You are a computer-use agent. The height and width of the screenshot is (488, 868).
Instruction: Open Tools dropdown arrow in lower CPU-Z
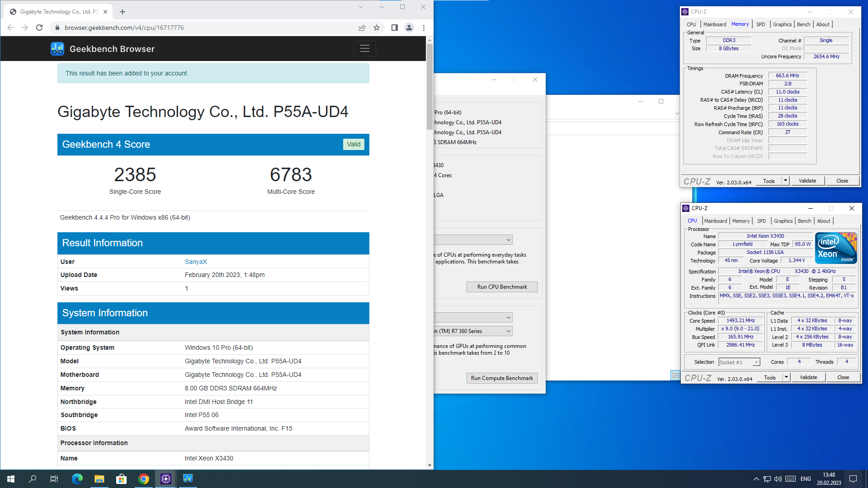(787, 377)
